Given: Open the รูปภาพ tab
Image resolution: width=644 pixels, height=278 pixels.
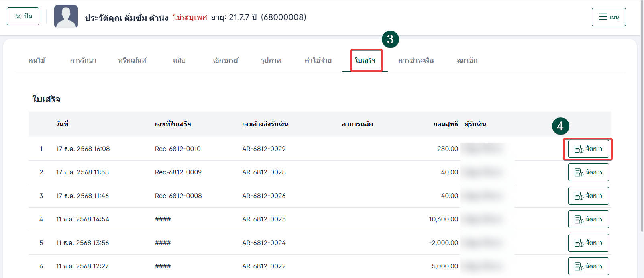Looking at the screenshot, I should coord(271,61).
